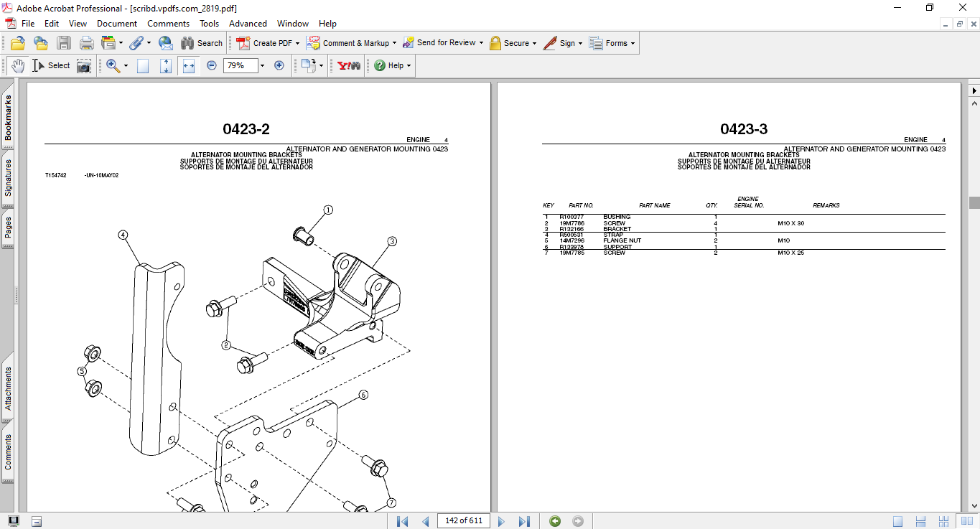This screenshot has width=980, height=529.
Task: Enable Continuous page layout mode
Action: [x=920, y=520]
